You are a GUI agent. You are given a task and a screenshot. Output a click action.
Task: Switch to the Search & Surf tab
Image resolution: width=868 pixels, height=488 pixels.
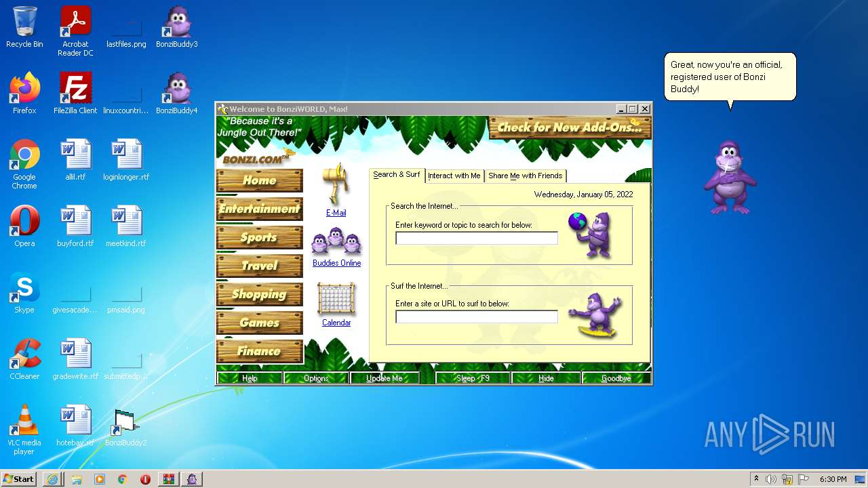coord(397,175)
